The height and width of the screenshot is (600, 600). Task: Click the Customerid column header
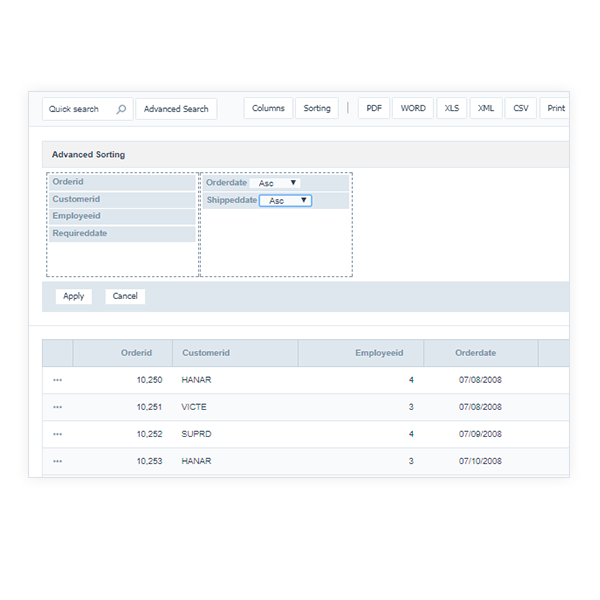(x=234, y=353)
